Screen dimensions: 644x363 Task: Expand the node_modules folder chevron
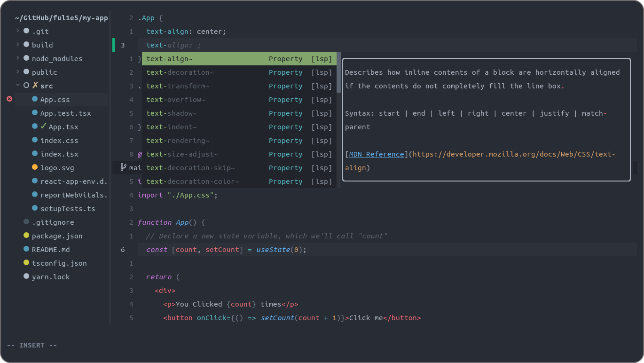pyautogui.click(x=18, y=58)
